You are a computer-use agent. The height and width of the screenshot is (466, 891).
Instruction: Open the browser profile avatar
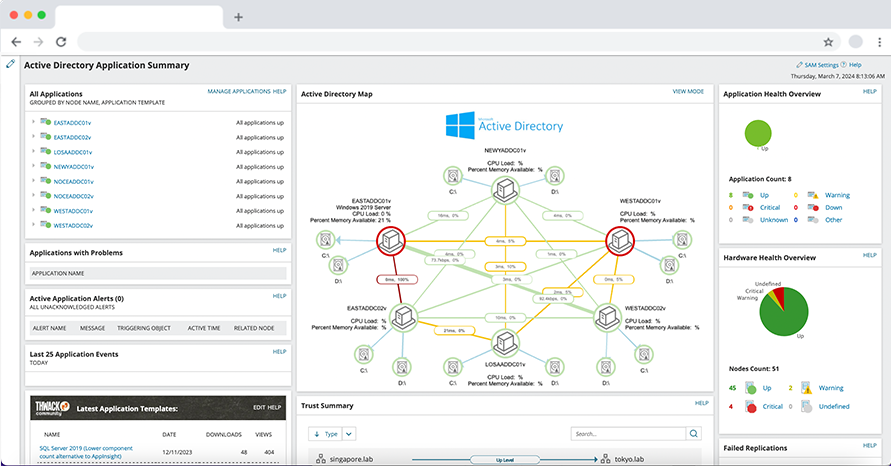click(x=855, y=41)
